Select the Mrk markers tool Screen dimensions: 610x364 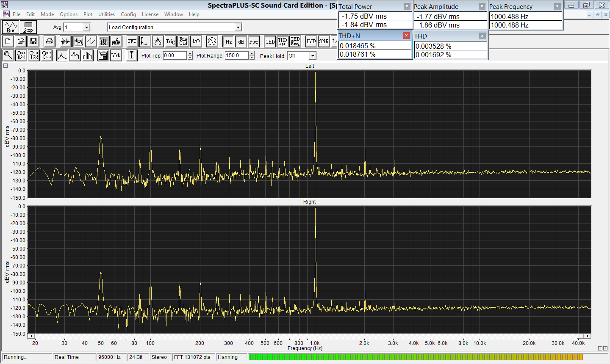(x=116, y=55)
